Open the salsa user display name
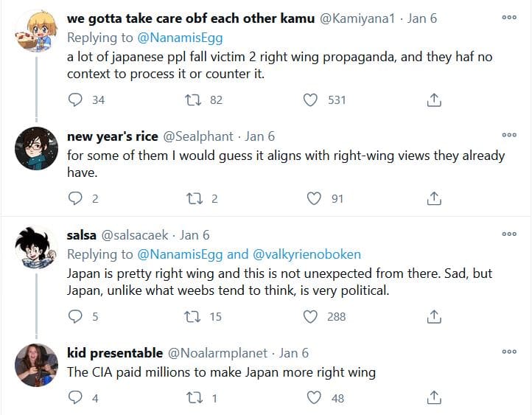 point(81,235)
